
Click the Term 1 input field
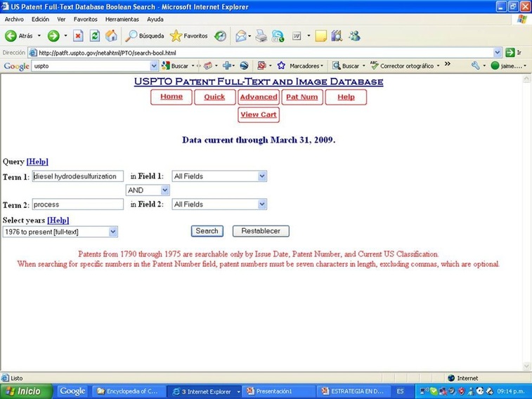[x=78, y=176]
